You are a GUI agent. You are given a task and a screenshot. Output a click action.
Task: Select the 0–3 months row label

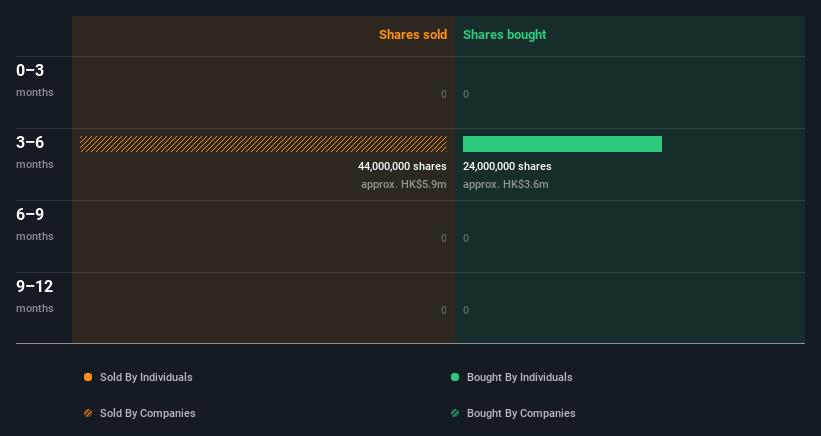click(35, 80)
